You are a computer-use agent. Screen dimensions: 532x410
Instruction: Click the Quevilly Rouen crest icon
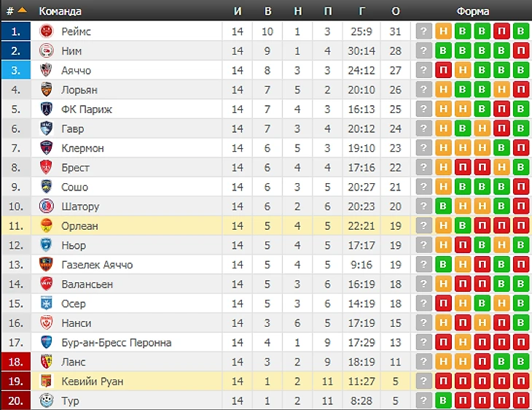[x=47, y=382]
